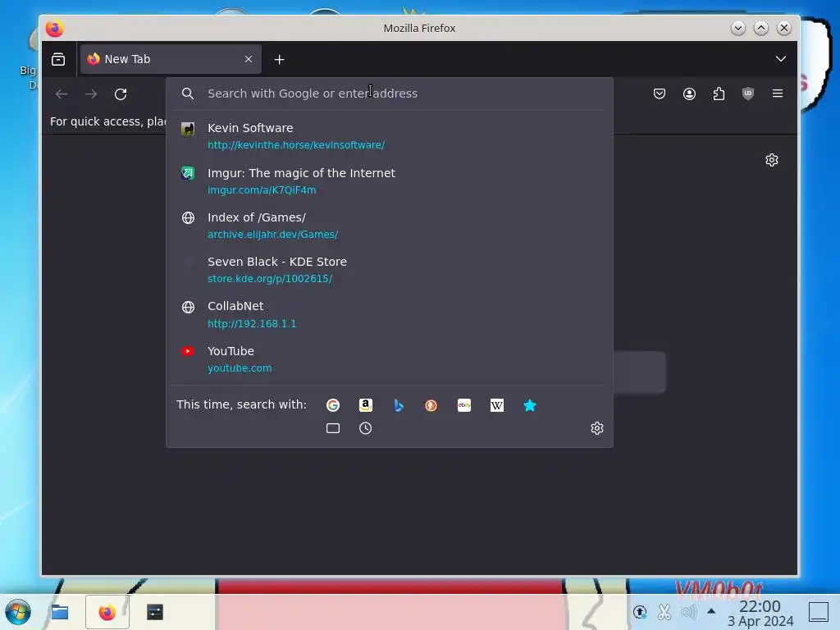This screenshot has height=630, width=840.
Task: Open the volume tray icon
Action: coord(688,611)
